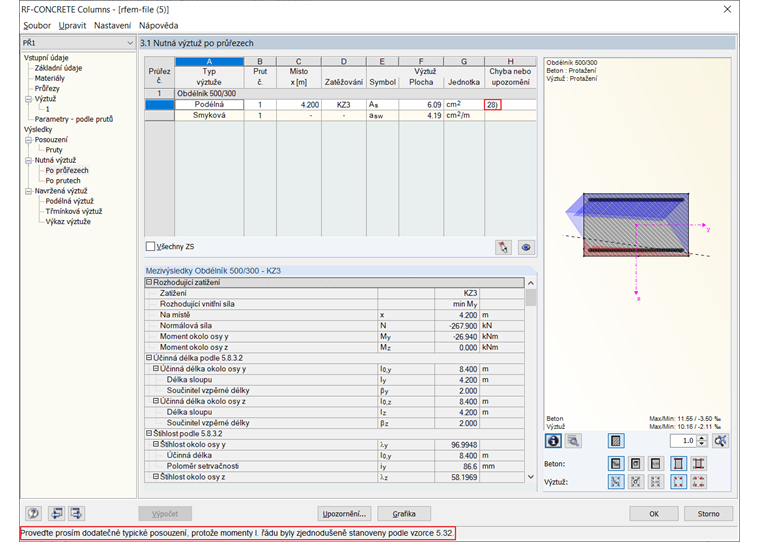The height and width of the screenshot is (542, 760).
Task: Collapse the Rozhodující zatížení group
Action: (149, 282)
